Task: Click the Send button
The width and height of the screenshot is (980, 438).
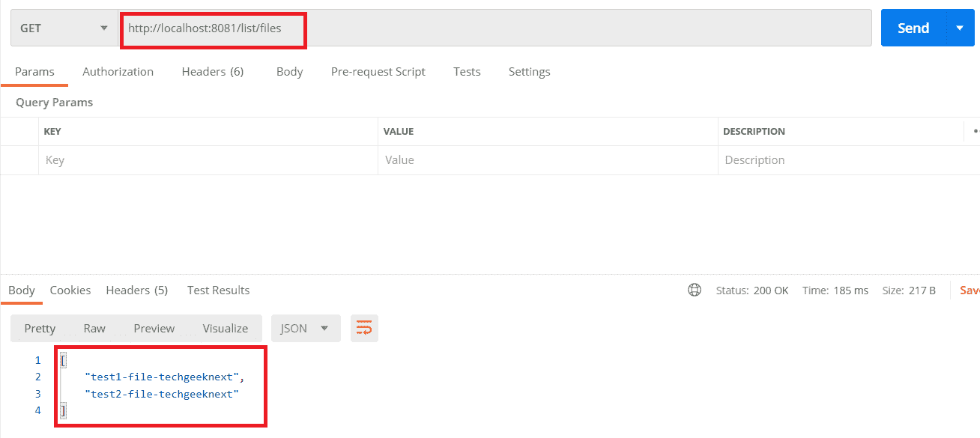Action: 913,28
